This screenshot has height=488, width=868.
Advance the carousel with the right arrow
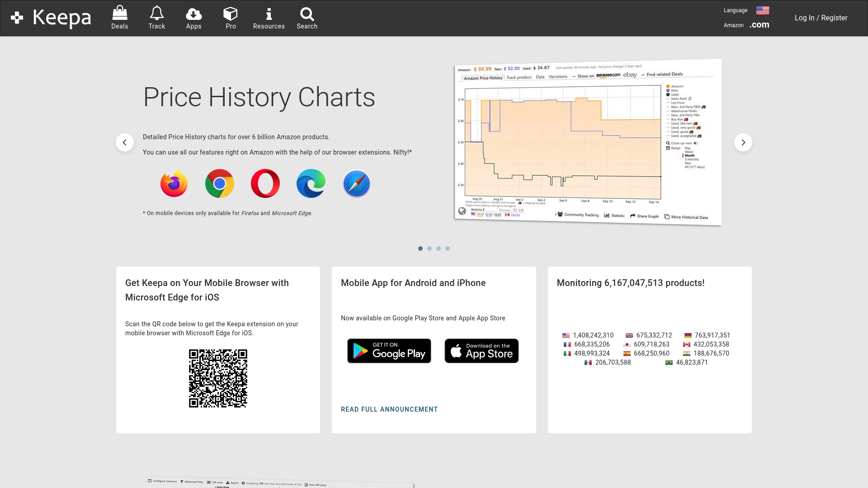point(743,142)
